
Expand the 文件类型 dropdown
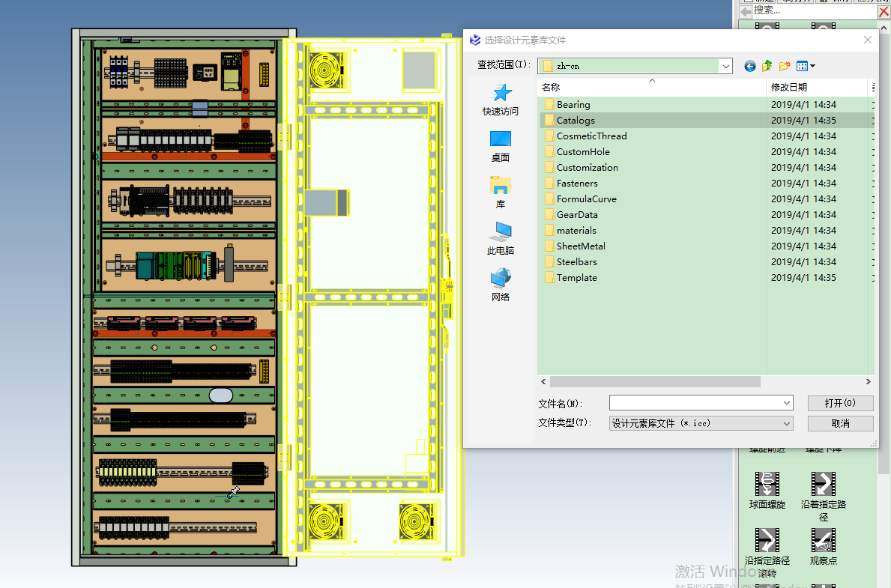[786, 423]
